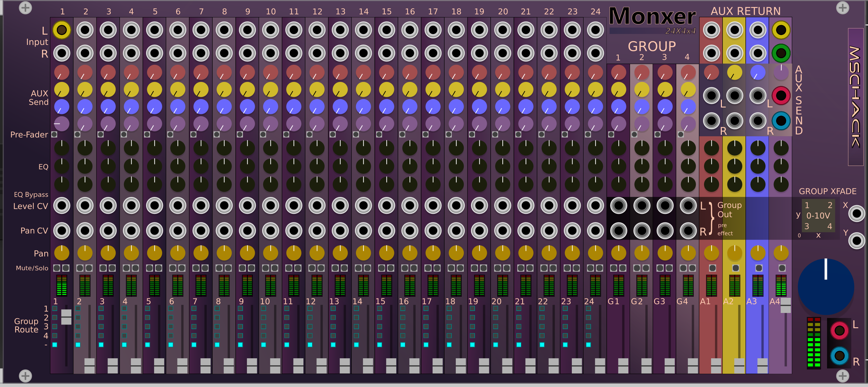Click the Group XFade Y input jack
Screen dimensions: 868x387
coord(856,241)
